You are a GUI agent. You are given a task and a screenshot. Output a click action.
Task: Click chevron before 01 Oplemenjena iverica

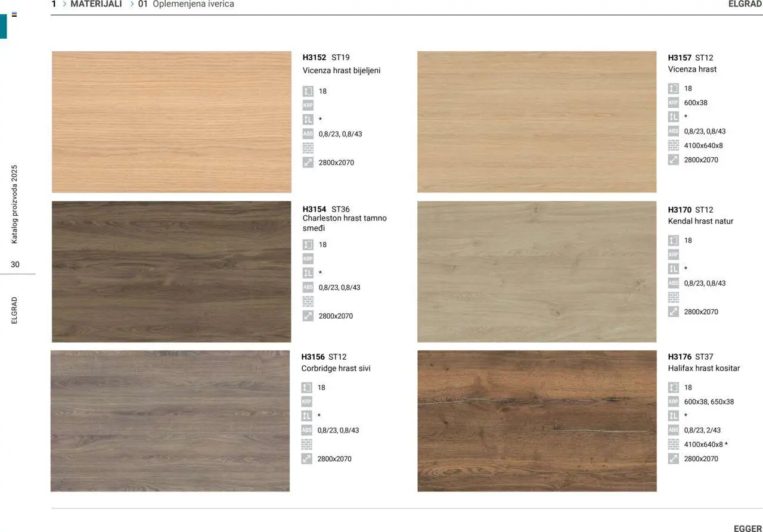(x=132, y=4)
